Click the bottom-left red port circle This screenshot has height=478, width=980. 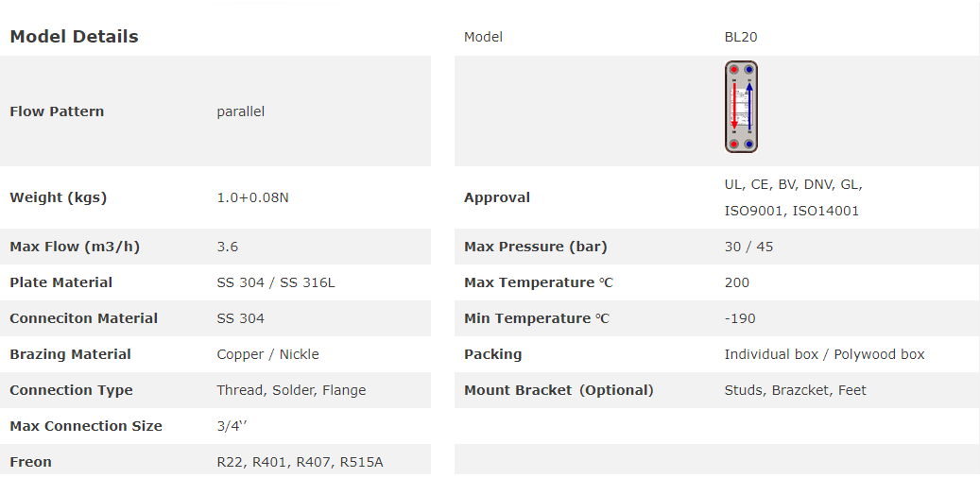point(734,145)
